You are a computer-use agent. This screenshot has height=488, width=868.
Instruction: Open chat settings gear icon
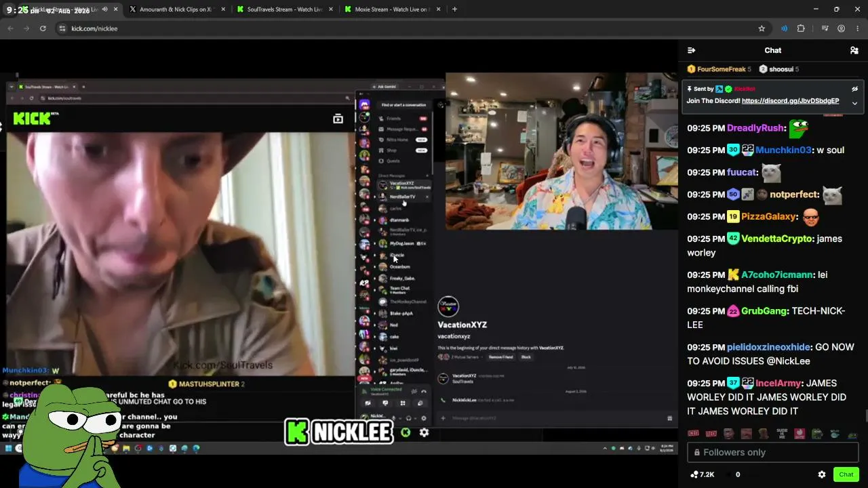coord(822,474)
